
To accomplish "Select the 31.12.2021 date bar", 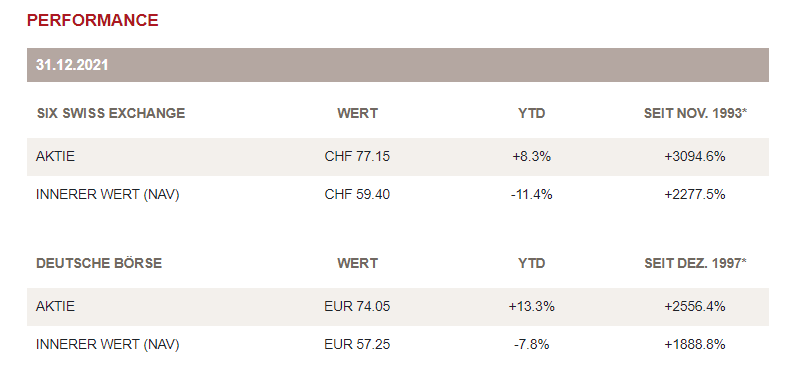I will point(397,65).
